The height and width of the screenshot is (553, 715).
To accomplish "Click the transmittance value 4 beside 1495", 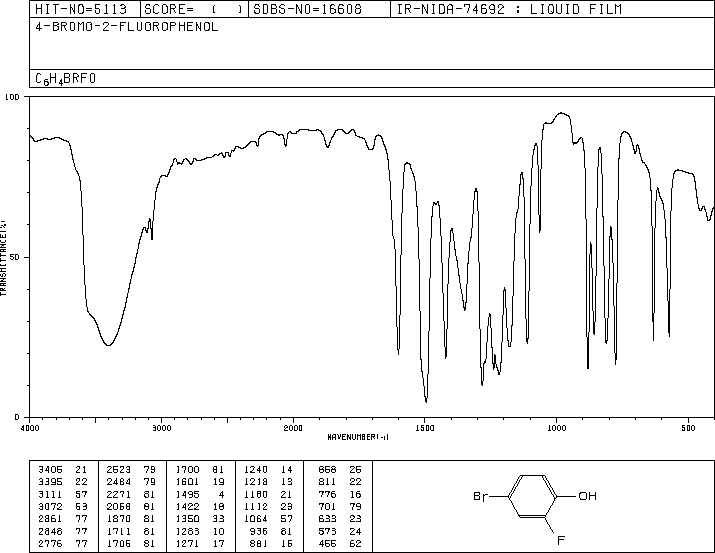I will click(221, 494).
